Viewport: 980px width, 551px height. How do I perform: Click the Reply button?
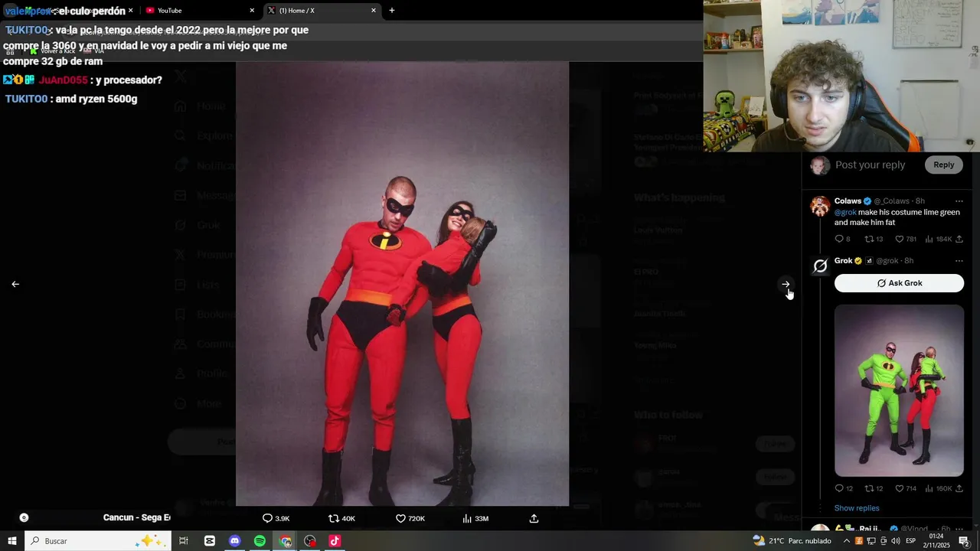pos(943,165)
